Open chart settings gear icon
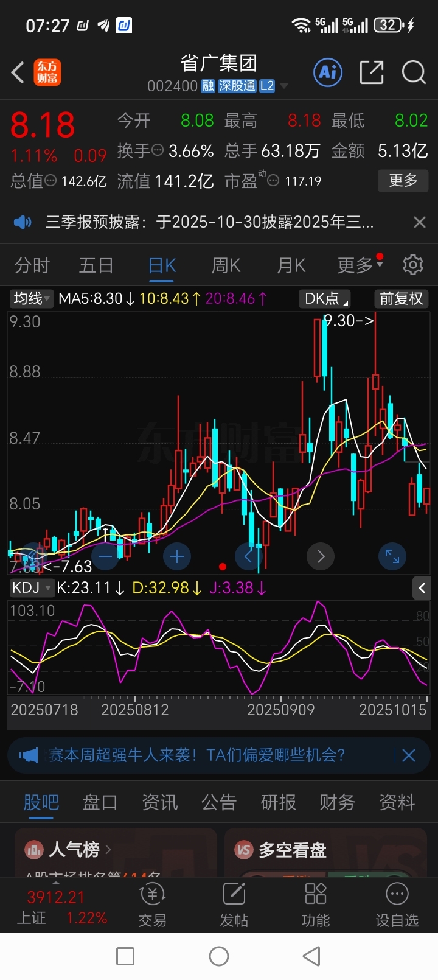 coord(413,265)
